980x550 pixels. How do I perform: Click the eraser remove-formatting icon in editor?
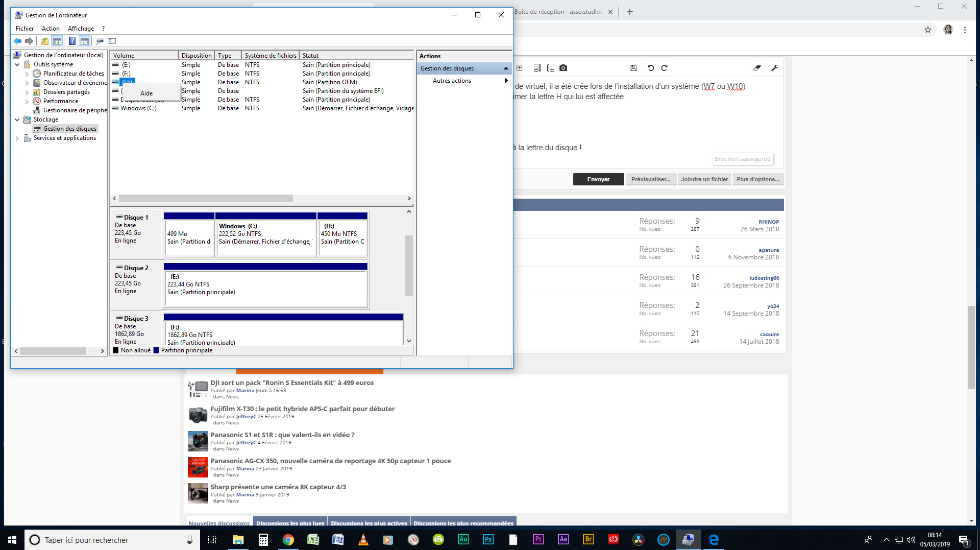757,68
